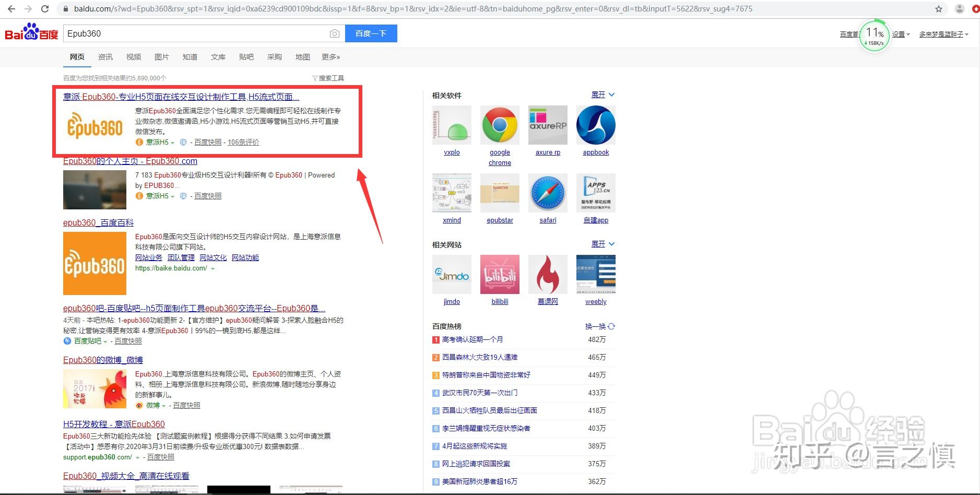Open camera image search icon
This screenshot has height=495, width=980.
335,33
